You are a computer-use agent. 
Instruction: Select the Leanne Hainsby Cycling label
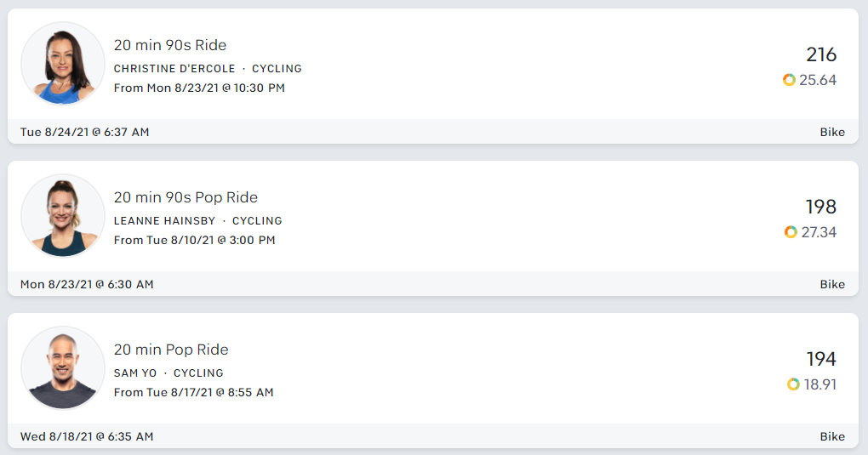point(197,221)
